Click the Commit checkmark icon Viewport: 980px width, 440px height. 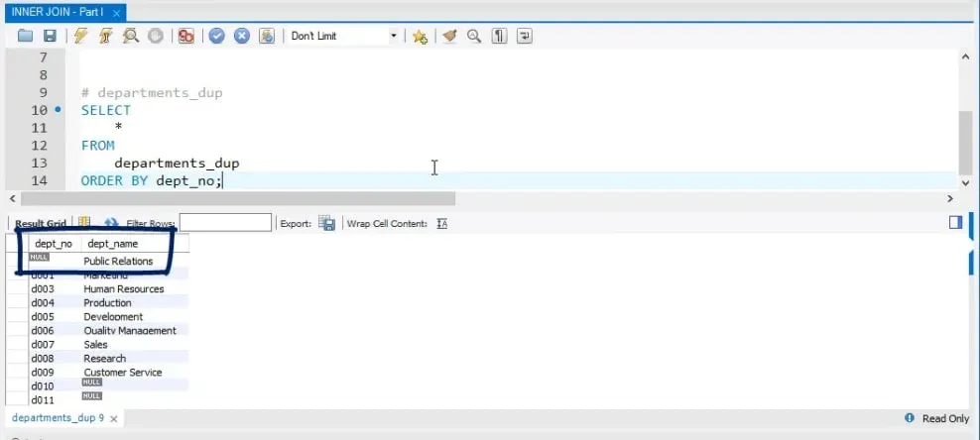point(217,36)
